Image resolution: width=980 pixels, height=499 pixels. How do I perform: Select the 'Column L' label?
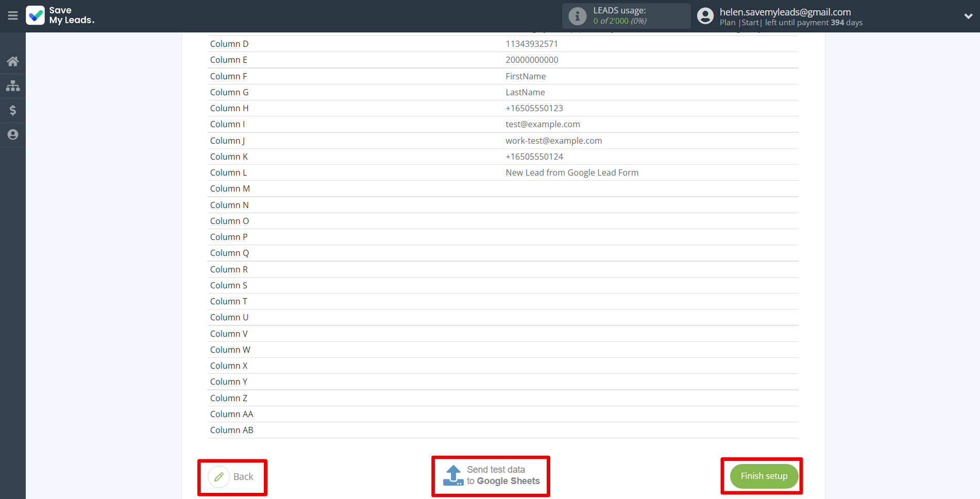[x=228, y=173]
